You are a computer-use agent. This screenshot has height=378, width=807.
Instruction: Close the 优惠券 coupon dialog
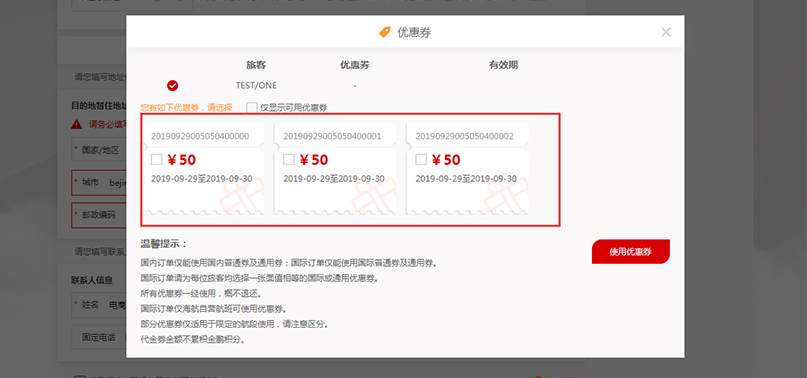(x=666, y=32)
